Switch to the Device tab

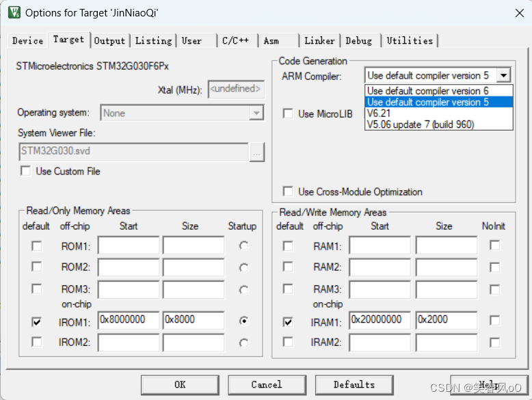pos(27,41)
